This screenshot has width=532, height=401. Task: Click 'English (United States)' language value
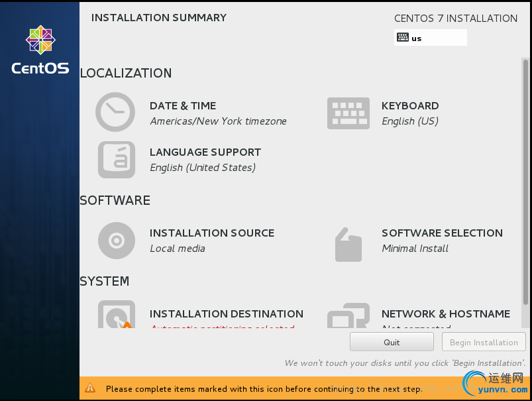[x=203, y=168]
